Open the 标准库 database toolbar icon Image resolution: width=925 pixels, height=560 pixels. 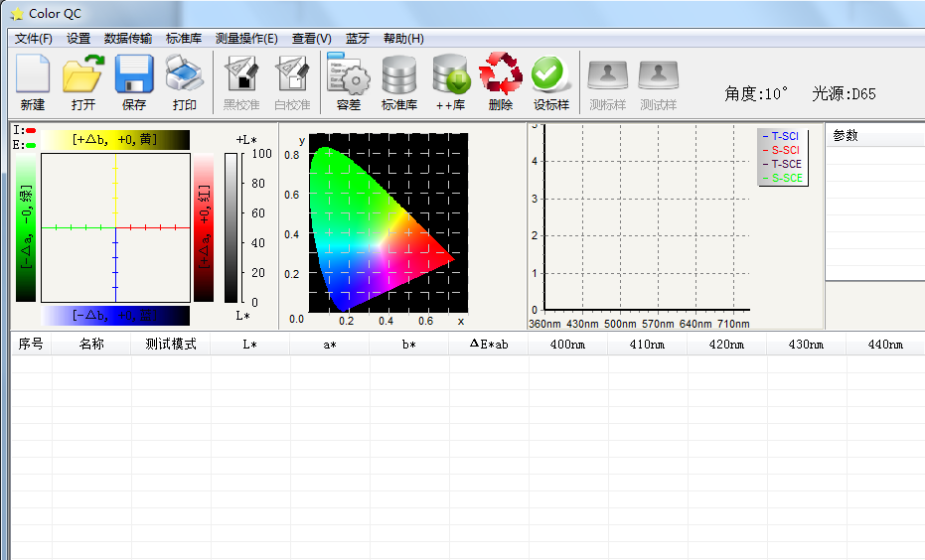pyautogui.click(x=399, y=81)
